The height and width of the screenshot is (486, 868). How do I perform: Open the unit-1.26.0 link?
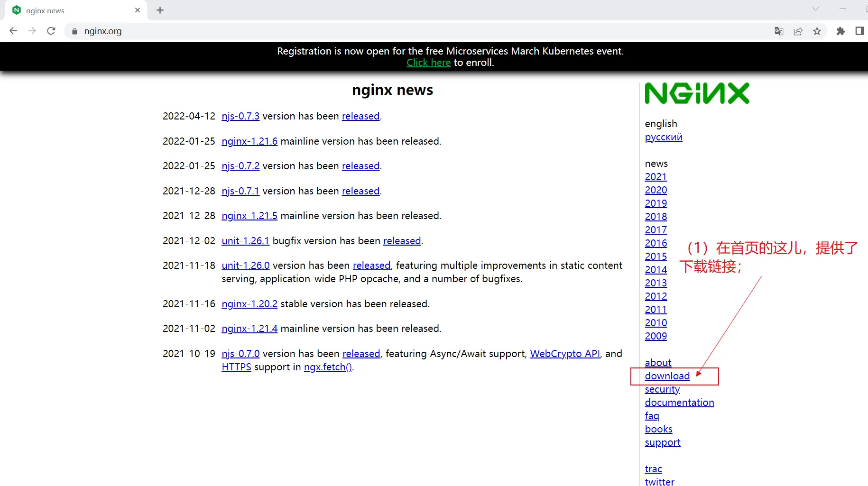(245, 266)
